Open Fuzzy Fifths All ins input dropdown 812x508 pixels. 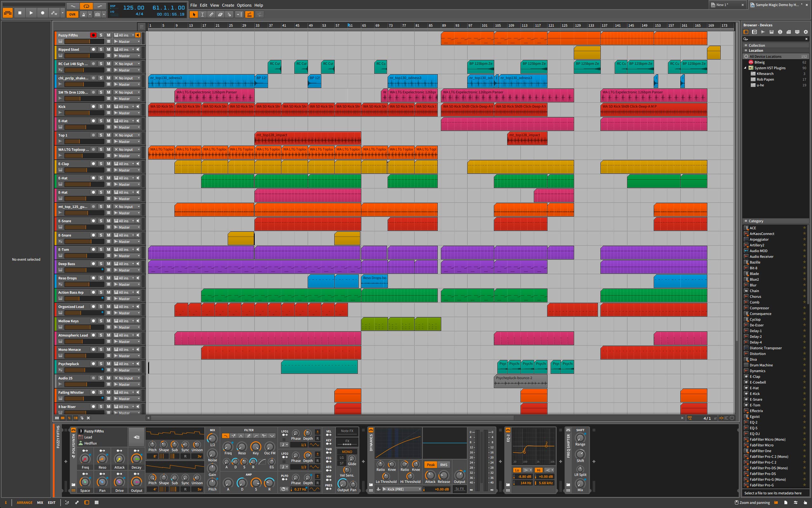[124, 35]
